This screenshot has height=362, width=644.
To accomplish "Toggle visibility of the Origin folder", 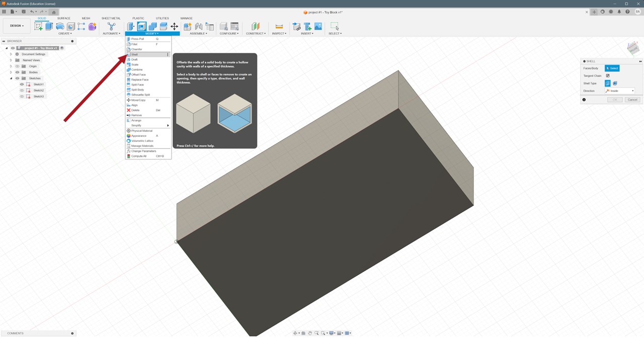I will pyautogui.click(x=17, y=66).
